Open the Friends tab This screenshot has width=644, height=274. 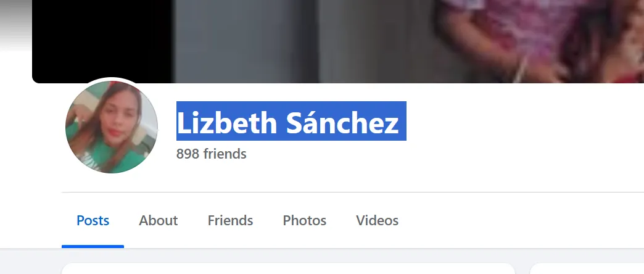(x=230, y=220)
